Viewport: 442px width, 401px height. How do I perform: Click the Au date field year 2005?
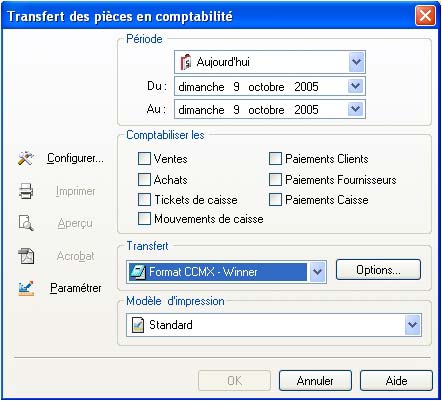coord(306,109)
